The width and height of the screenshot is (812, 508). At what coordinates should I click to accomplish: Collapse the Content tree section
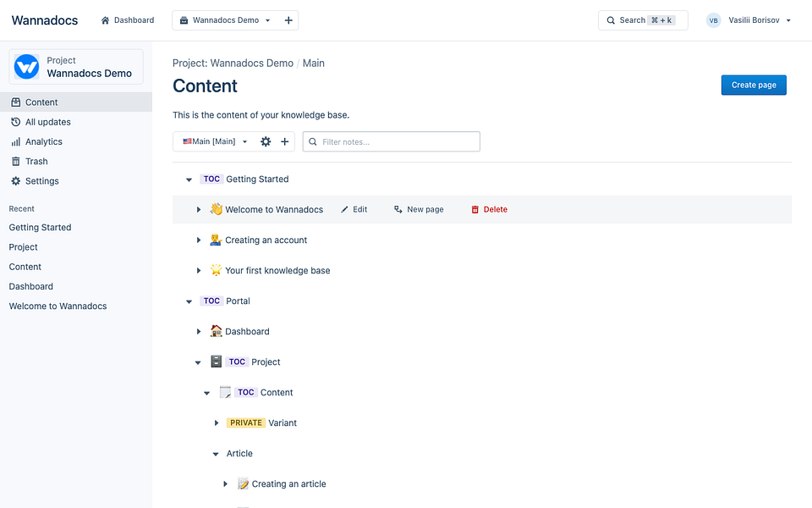coord(206,393)
